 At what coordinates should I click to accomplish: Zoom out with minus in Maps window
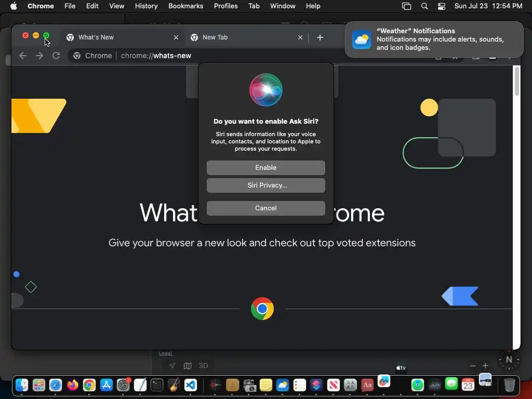(x=473, y=366)
